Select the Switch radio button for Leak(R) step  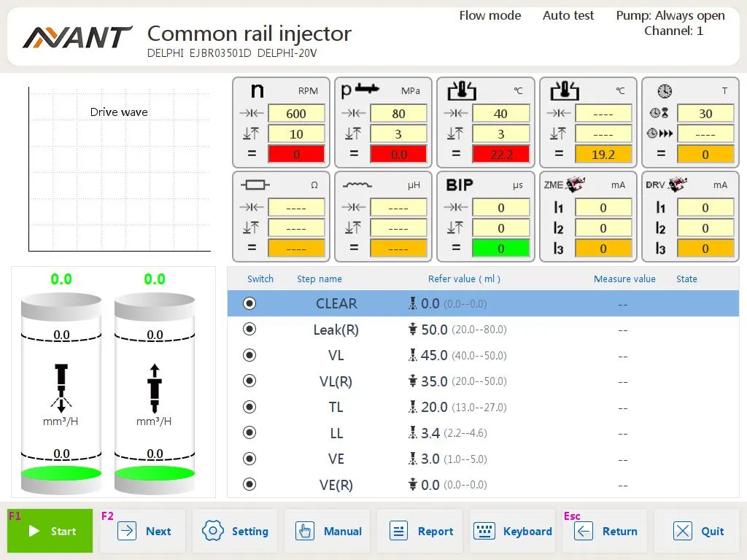pos(249,329)
